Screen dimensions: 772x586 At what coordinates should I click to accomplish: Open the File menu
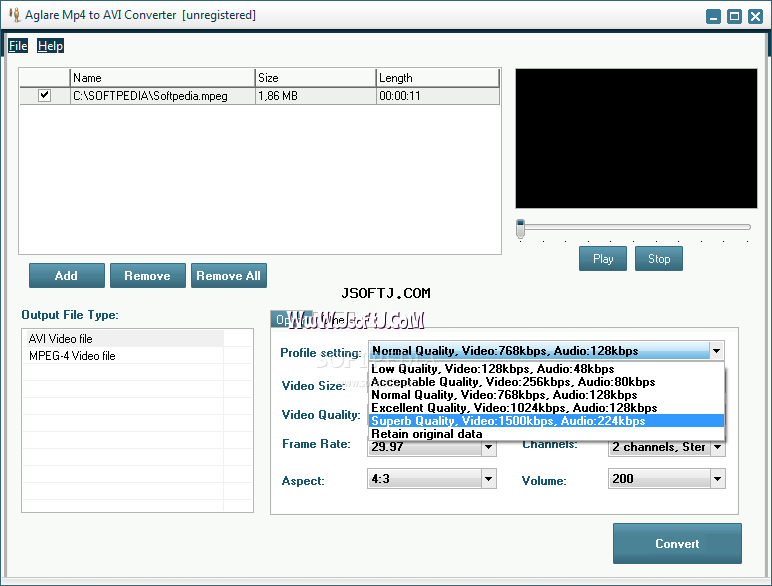[18, 46]
